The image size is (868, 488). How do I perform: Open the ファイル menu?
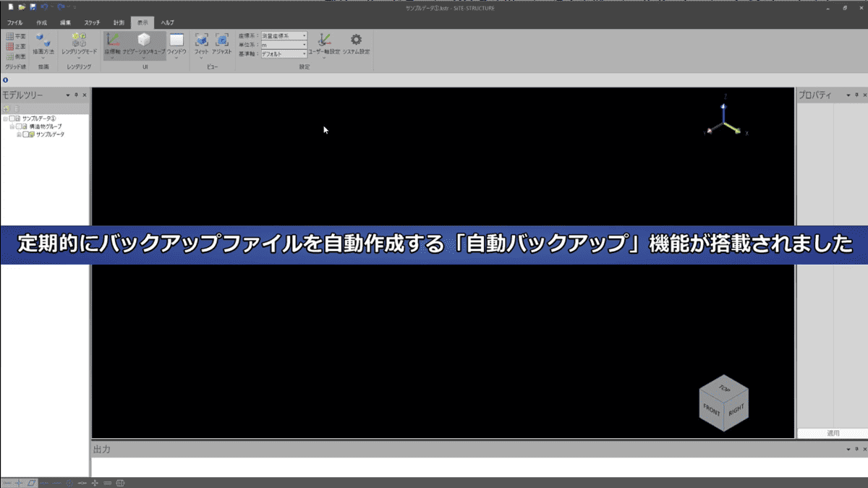[x=14, y=22]
